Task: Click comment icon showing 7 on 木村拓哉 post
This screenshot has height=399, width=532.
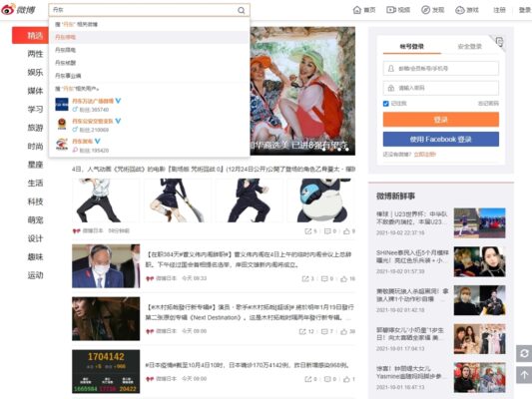Action: (x=324, y=331)
